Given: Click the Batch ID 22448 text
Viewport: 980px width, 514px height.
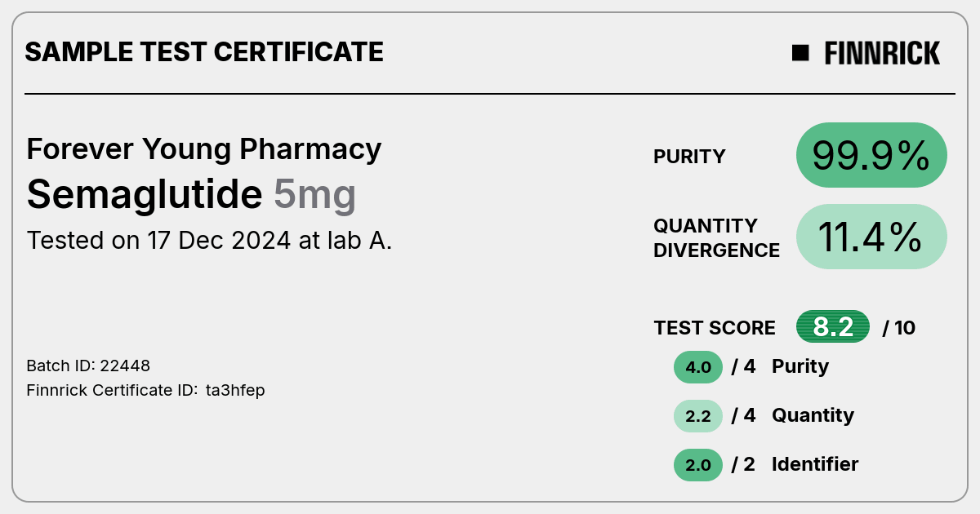Looking at the screenshot, I should point(88,366).
